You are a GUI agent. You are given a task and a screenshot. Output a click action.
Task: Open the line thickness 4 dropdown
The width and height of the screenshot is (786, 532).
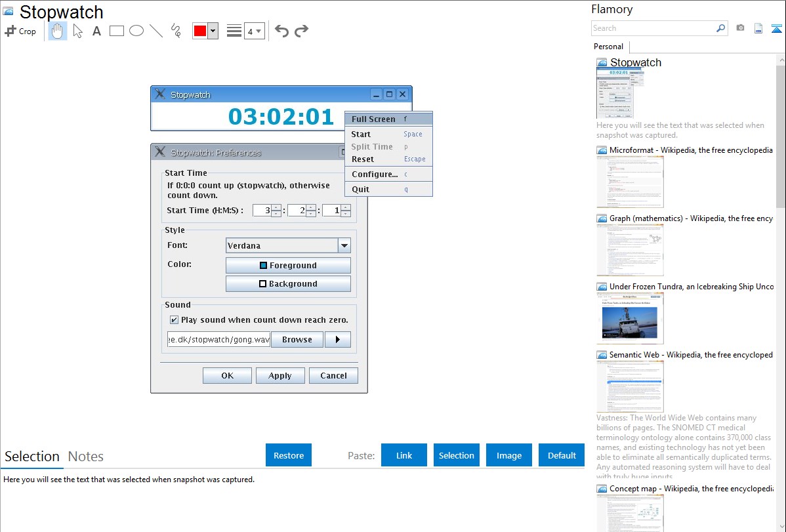(255, 31)
